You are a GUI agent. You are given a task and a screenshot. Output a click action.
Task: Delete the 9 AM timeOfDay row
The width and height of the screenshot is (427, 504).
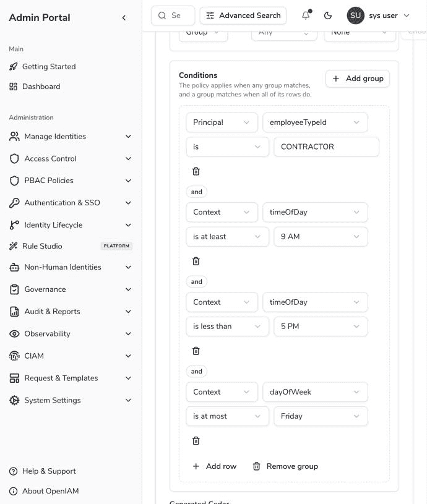[196, 261]
